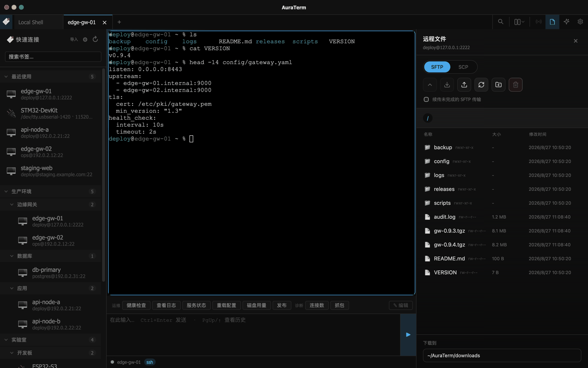Go up one directory with chevron button
Image resolution: width=588 pixels, height=368 pixels.
(x=430, y=85)
